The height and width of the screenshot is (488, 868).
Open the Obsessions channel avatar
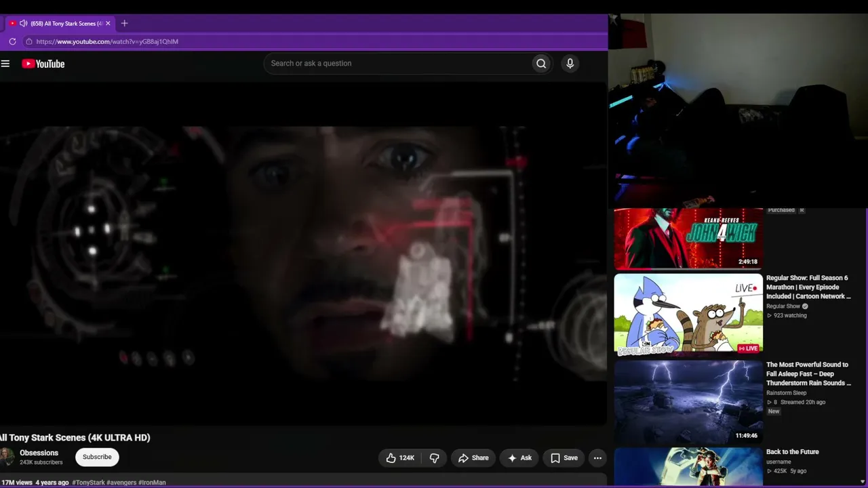pyautogui.click(x=6, y=457)
